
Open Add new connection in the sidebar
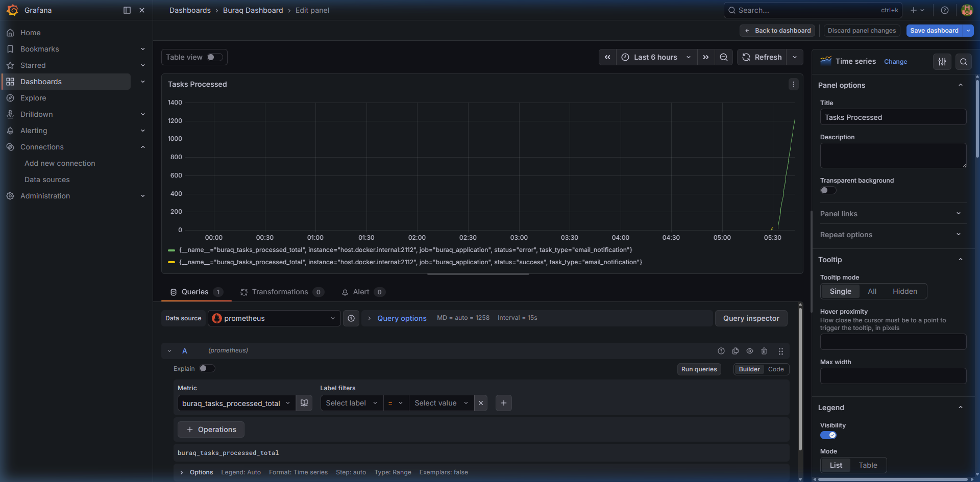60,163
